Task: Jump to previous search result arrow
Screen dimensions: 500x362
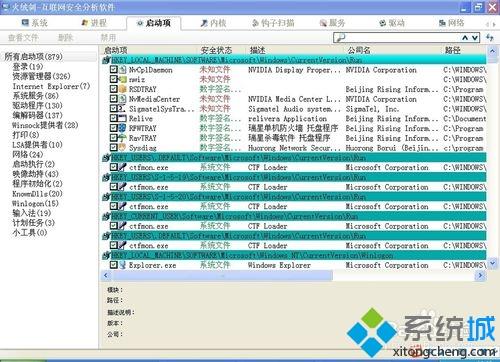Action: [465, 38]
